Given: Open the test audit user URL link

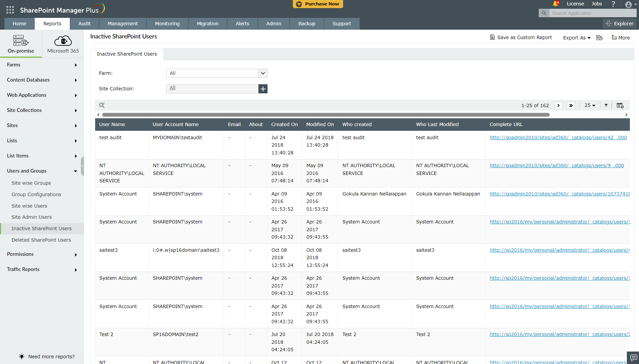Looking at the screenshot, I should pos(558,138).
